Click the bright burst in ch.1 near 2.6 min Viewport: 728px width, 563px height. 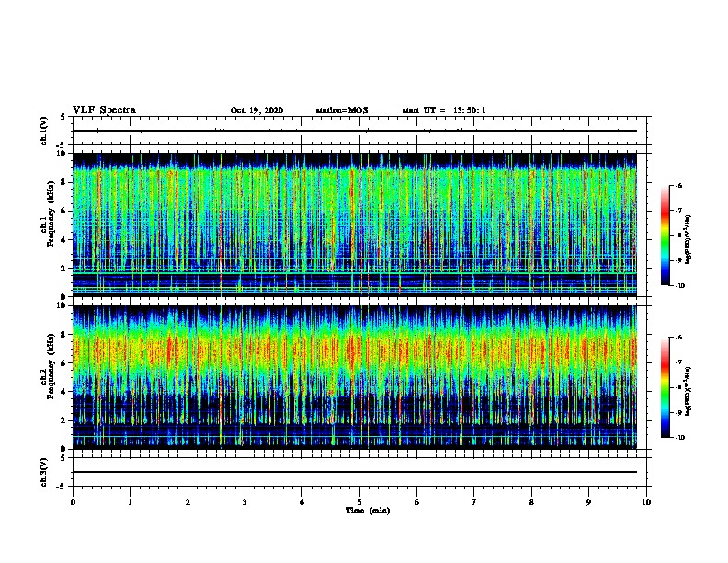[x=222, y=224]
